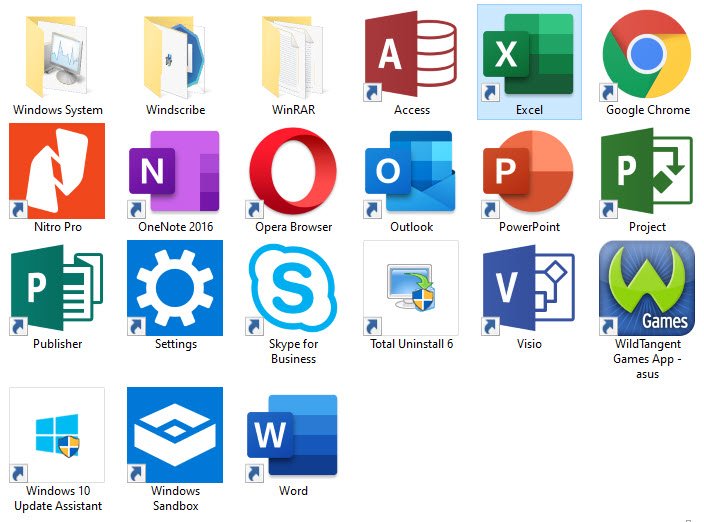Screen dimensions: 704x522
Task: Launch the Word icon
Action: pyautogui.click(x=292, y=437)
